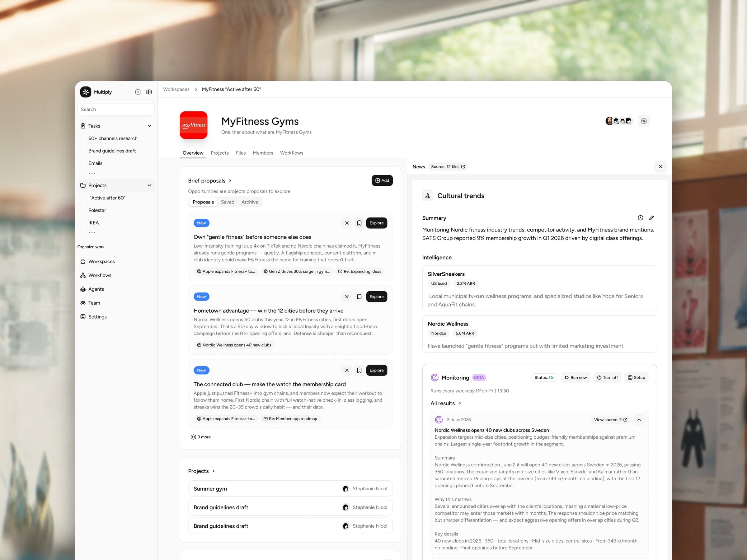Open the SilverSneakers intelligence card
The image size is (747, 560).
click(539, 289)
